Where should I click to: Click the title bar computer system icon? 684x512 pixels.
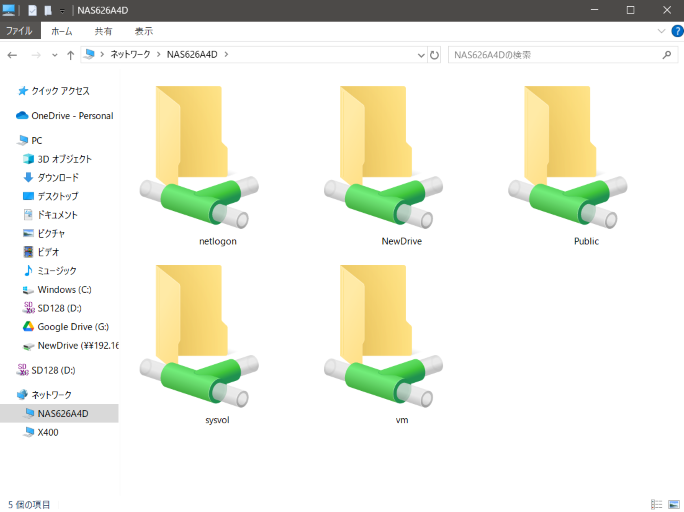click(x=8, y=10)
